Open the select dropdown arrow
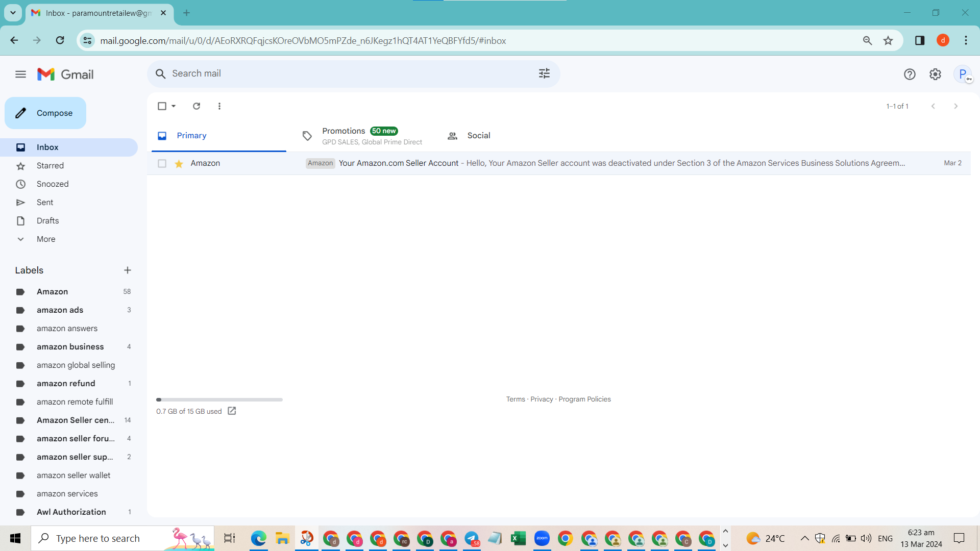The width and height of the screenshot is (980, 551). click(x=174, y=106)
